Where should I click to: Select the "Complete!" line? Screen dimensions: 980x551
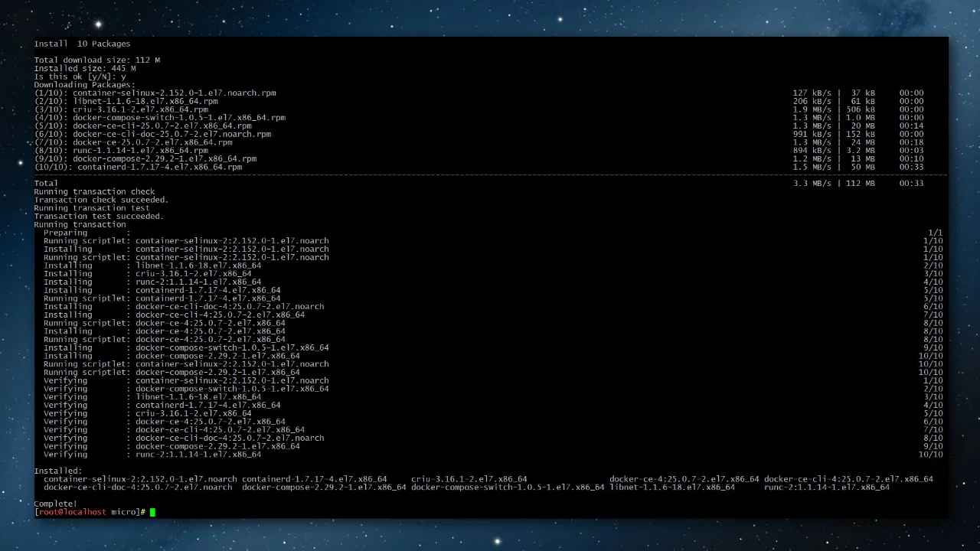tap(55, 504)
